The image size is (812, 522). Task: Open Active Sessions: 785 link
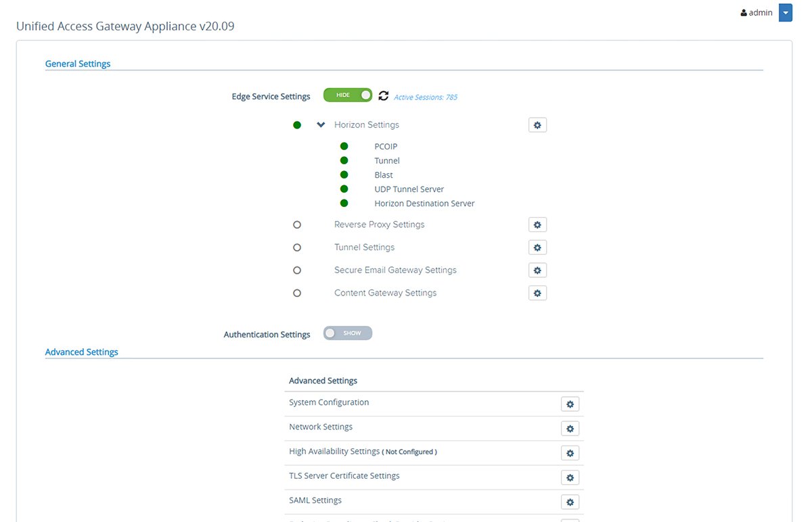point(425,97)
